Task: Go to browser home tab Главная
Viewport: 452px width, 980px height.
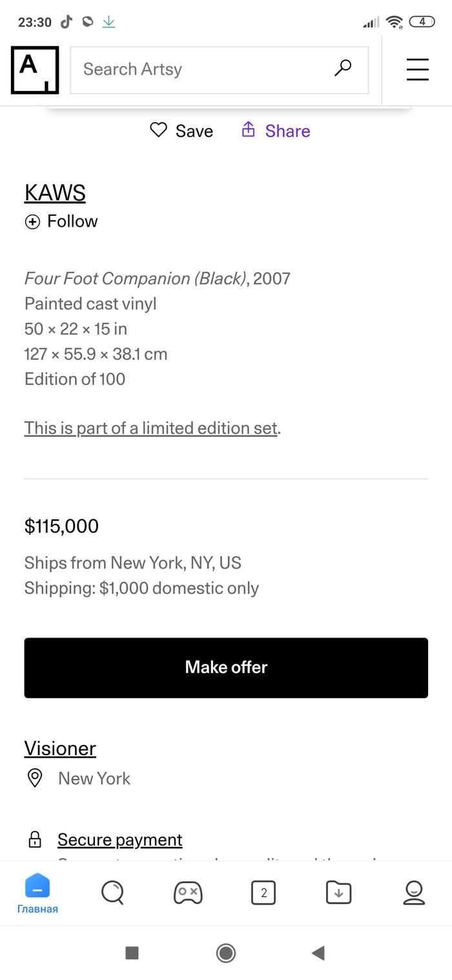Action: (37, 893)
